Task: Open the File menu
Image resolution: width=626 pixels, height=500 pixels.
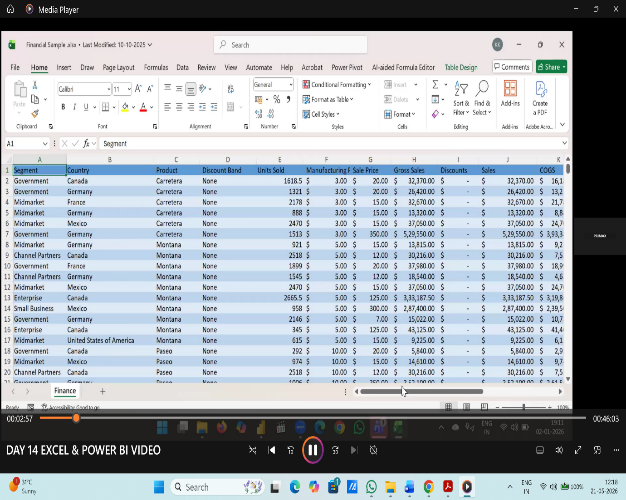Action: click(15, 67)
